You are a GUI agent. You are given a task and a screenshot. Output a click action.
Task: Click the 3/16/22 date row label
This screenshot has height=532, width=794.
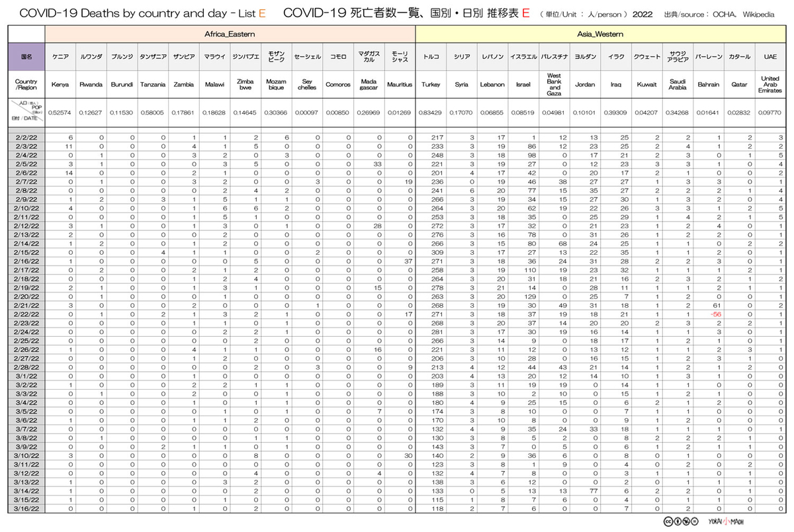click(x=26, y=509)
